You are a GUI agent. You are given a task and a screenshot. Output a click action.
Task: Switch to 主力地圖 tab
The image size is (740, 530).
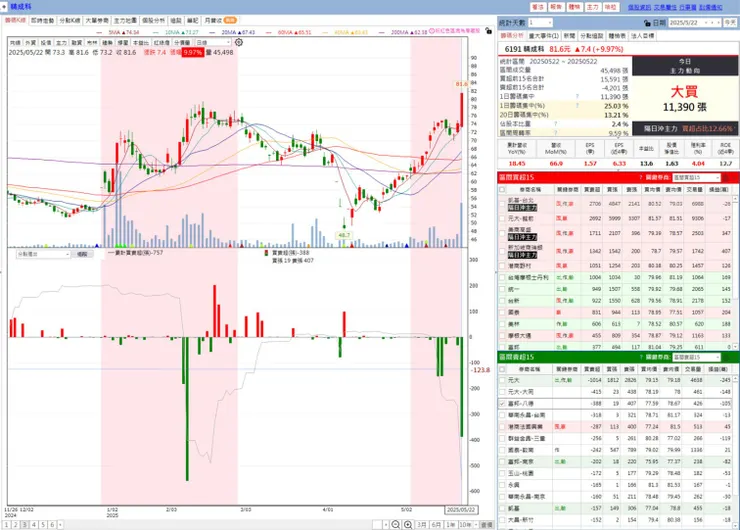125,20
